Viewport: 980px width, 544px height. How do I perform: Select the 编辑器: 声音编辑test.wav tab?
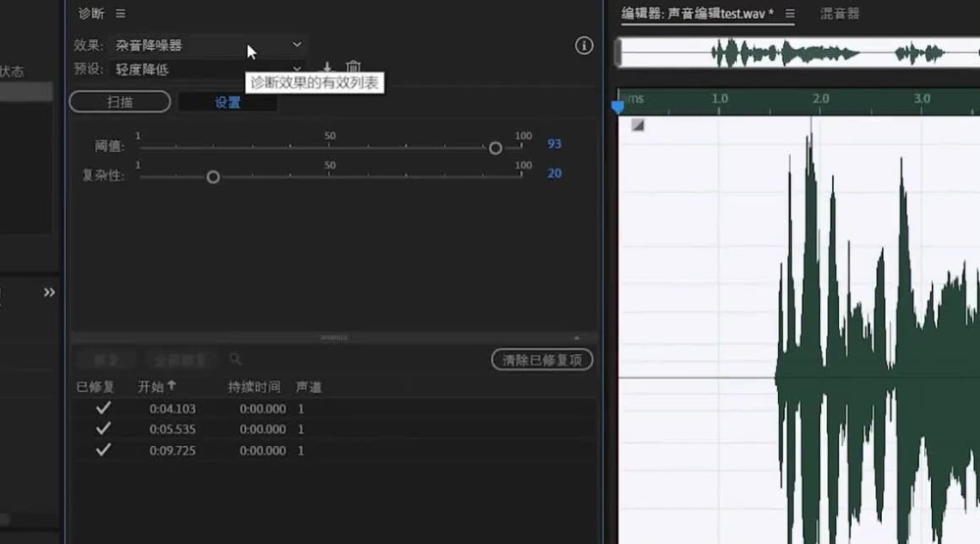click(x=698, y=14)
